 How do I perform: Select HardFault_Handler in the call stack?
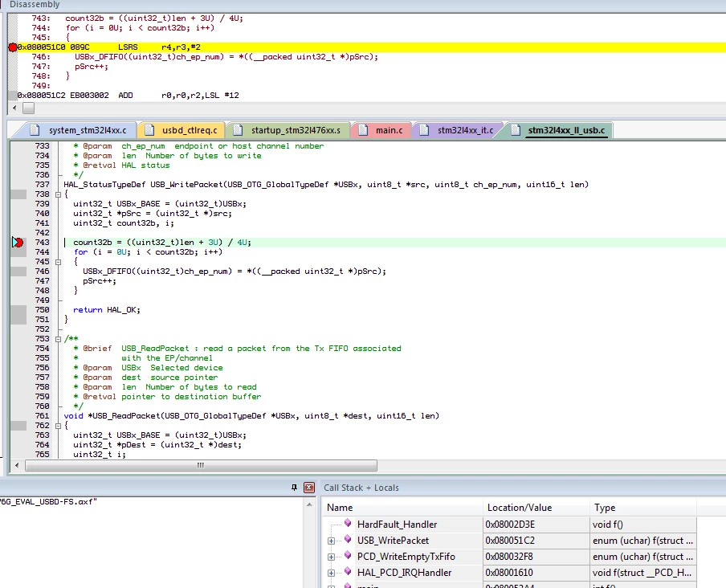397,525
